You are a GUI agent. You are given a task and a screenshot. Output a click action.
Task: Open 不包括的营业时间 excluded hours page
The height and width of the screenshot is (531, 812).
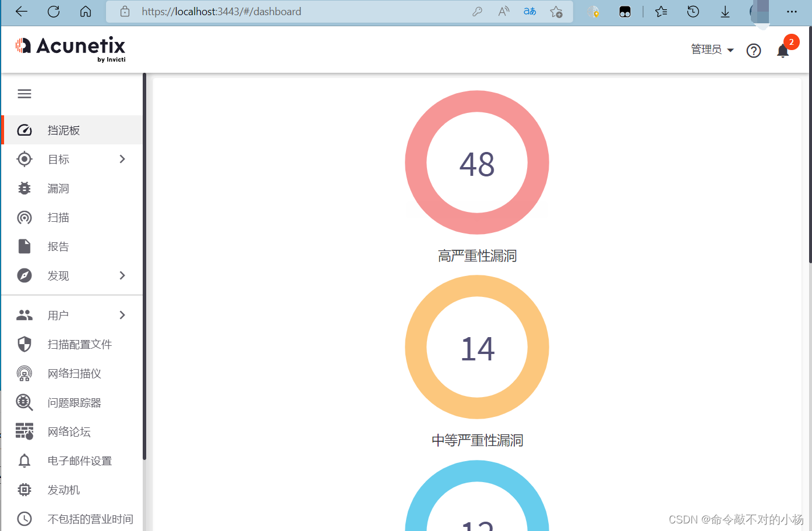point(90,519)
